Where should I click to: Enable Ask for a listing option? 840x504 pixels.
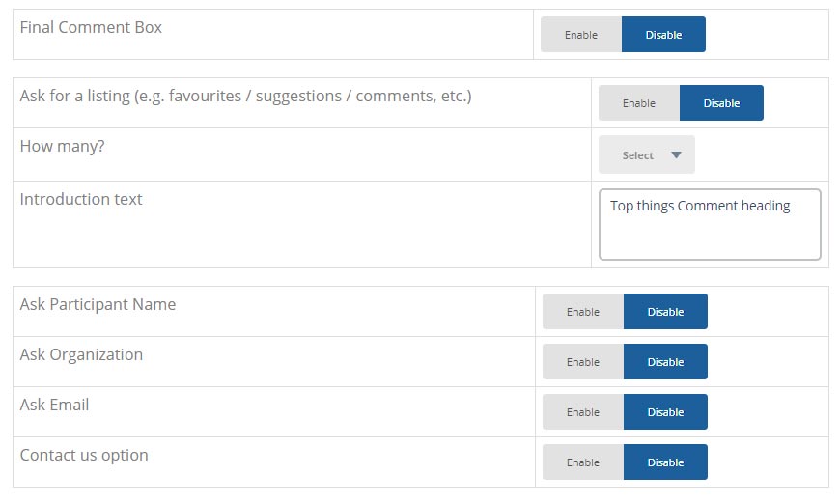(x=639, y=103)
